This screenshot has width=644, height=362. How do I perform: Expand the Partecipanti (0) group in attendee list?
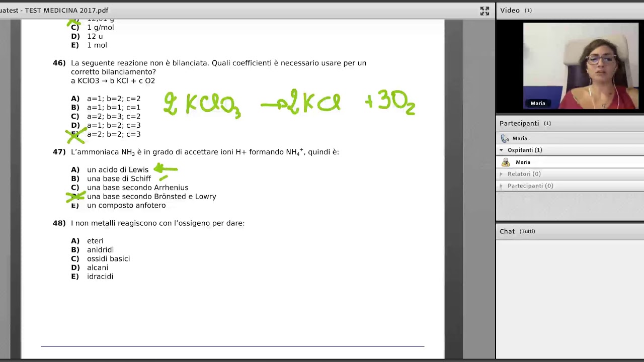coord(501,186)
